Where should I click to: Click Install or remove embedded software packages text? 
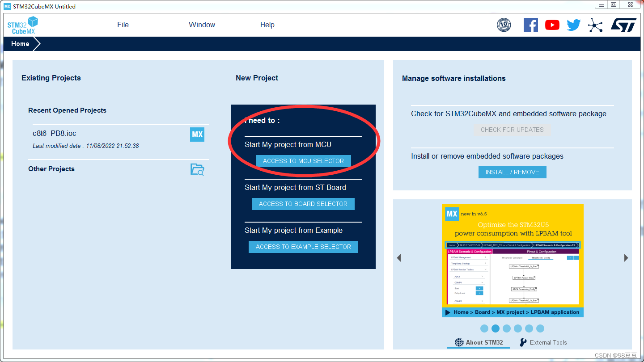click(x=487, y=156)
